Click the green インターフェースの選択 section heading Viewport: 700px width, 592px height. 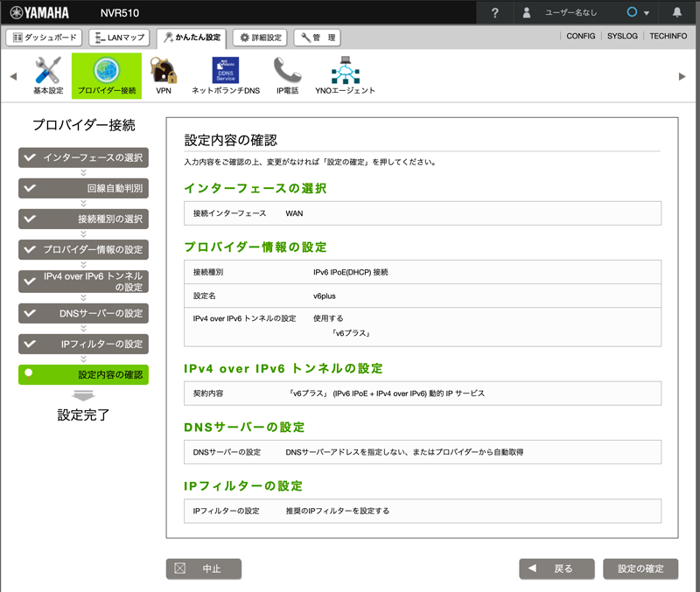tap(255, 188)
